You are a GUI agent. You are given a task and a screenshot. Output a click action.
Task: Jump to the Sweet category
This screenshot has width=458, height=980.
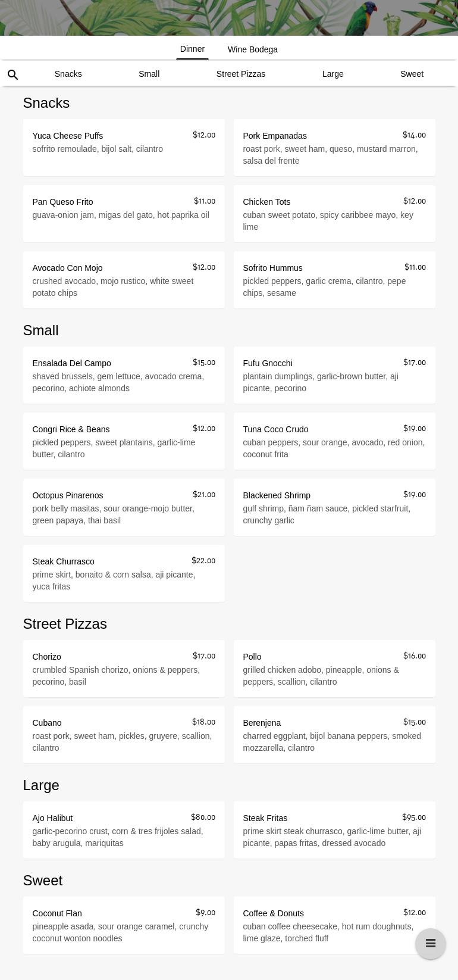point(412,74)
